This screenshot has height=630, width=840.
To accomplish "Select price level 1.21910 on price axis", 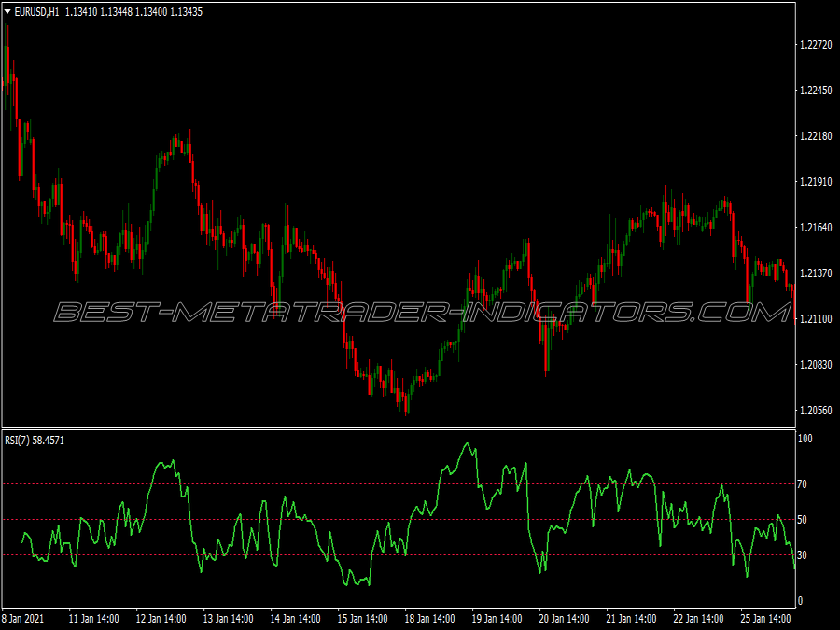I will (x=816, y=182).
